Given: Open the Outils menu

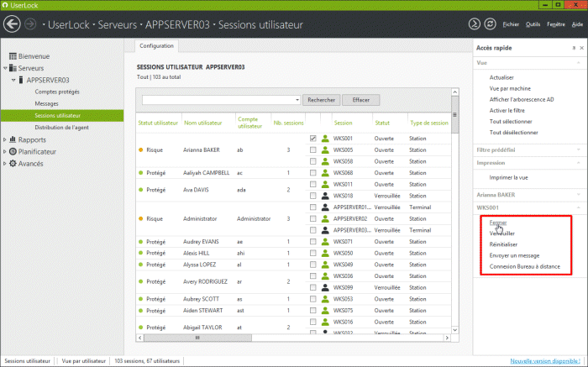Looking at the screenshot, I should tap(533, 24).
